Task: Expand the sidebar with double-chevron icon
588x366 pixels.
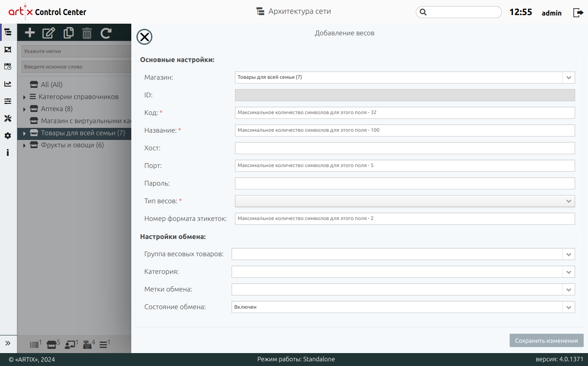Action: 8,343
